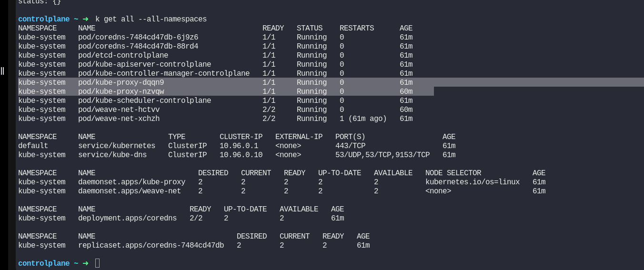Screen dimensions: 644x270
Task: Click cluster IP 10.96.0.1
Action: point(239,146)
